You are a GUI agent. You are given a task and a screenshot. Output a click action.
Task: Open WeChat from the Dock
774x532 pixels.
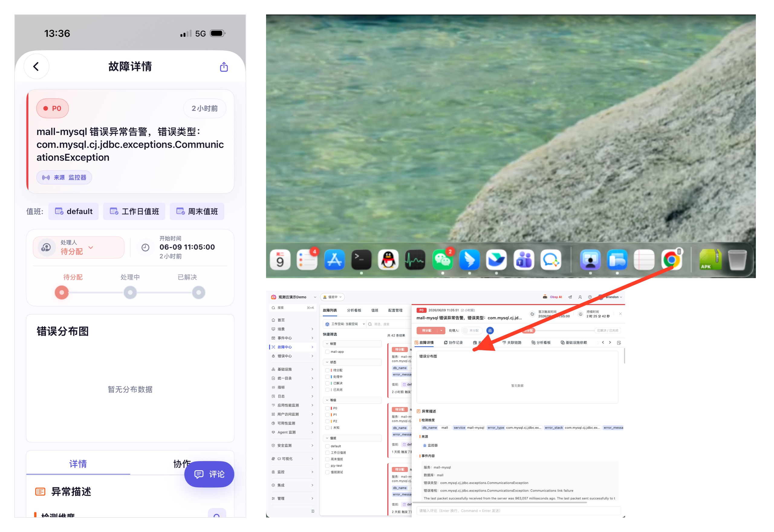[x=442, y=260]
